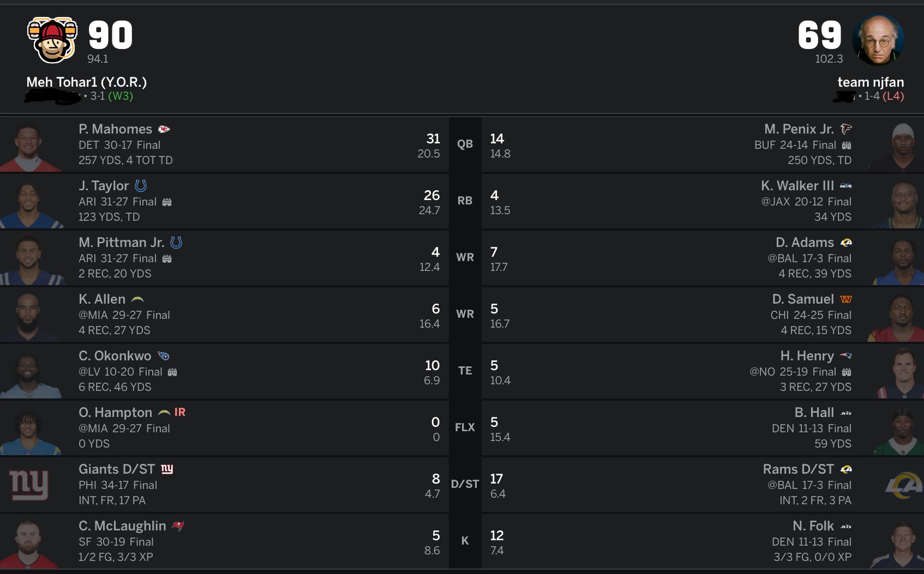Image resolution: width=924 pixels, height=574 pixels.
Task: Click the game recap icon for M. Penix Jr.
Action: pyautogui.click(x=846, y=146)
